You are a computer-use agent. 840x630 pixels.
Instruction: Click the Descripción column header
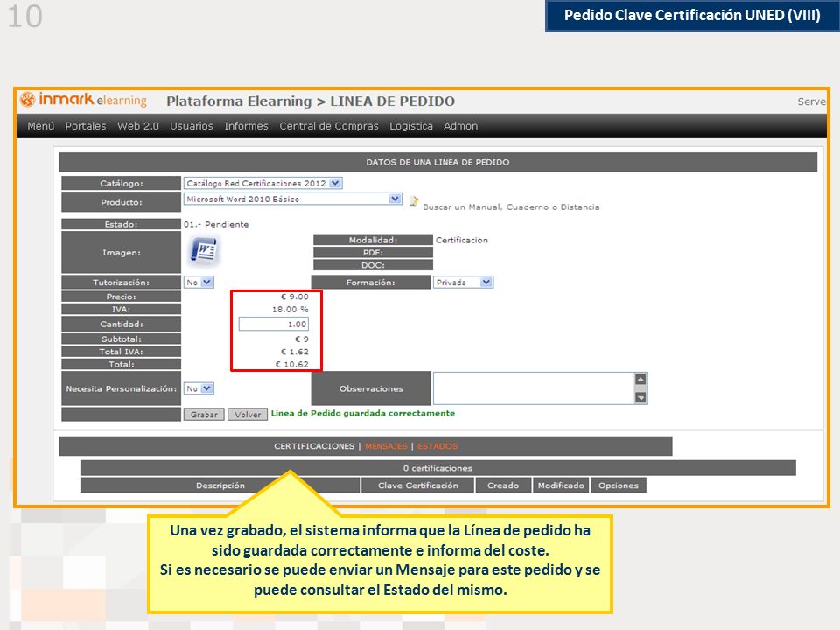(220, 486)
